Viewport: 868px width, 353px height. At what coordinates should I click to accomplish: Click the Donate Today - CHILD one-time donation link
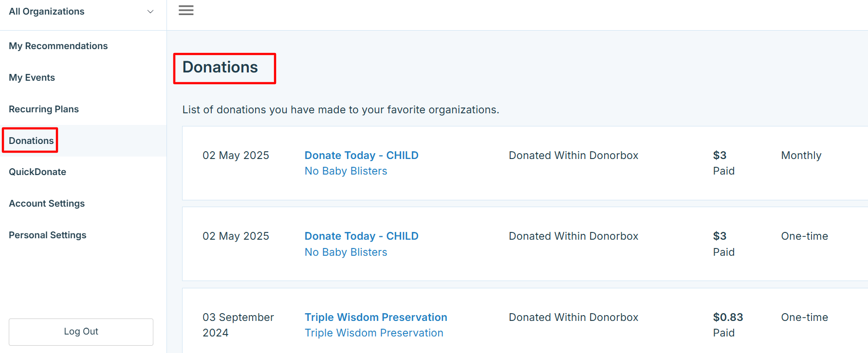coord(361,236)
